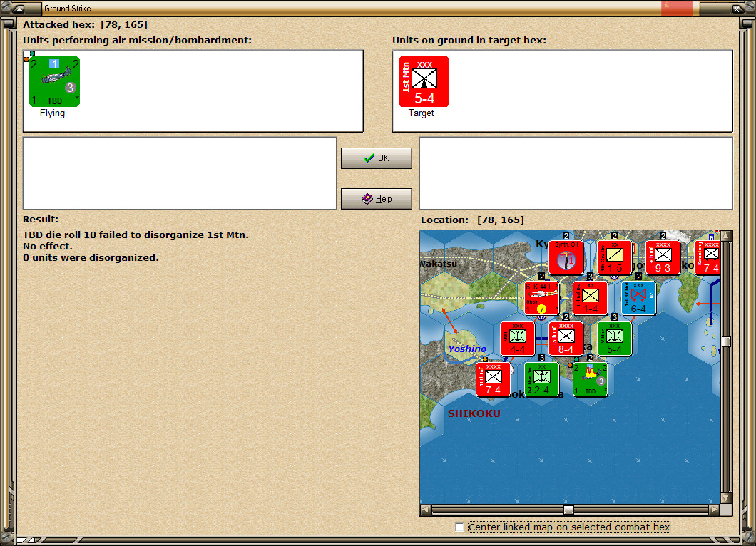Click the Ground Strike title bar text
The image size is (756, 546).
[x=68, y=8]
